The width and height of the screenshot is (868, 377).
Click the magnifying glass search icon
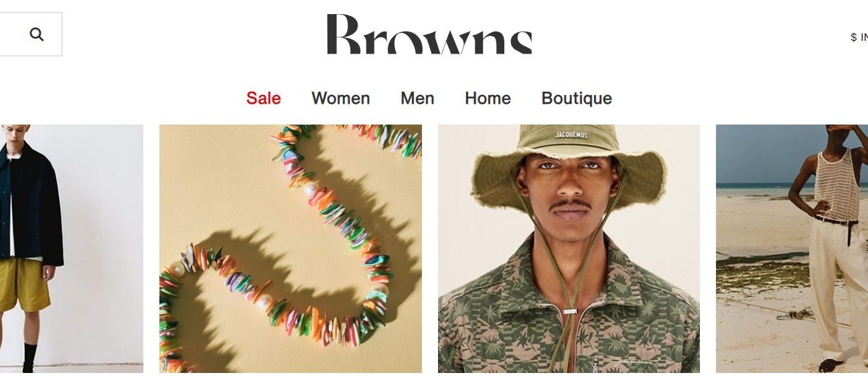coord(37,34)
